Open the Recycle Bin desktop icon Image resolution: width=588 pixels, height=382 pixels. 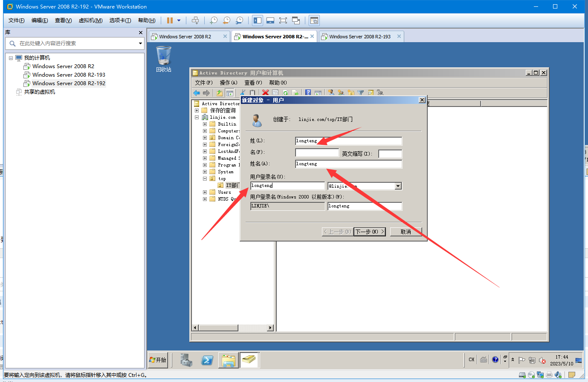tap(164, 59)
